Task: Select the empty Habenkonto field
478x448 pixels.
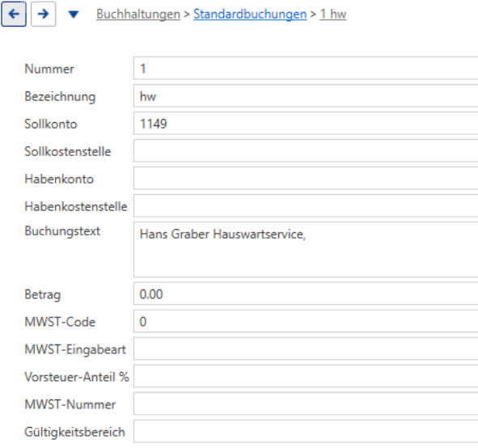Action: pyautogui.click(x=306, y=178)
